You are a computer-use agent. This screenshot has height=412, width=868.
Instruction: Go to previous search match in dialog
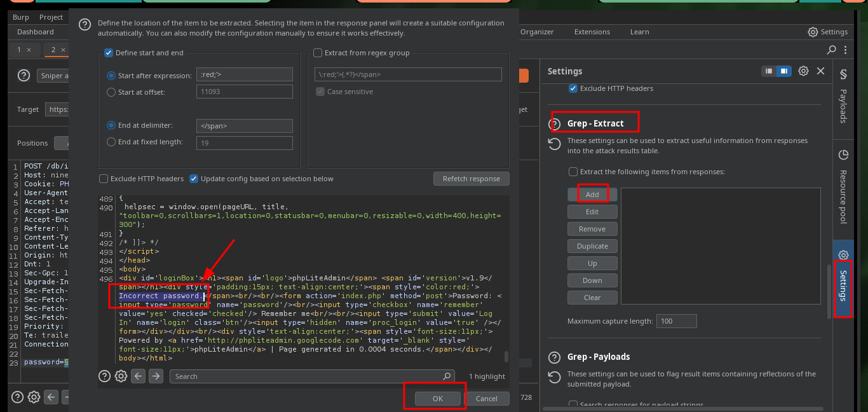click(x=139, y=376)
